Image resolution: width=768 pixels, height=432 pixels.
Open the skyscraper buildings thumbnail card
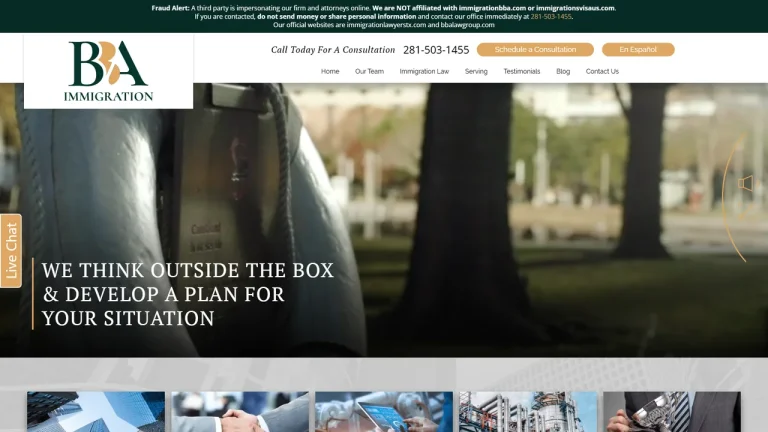tap(96, 411)
